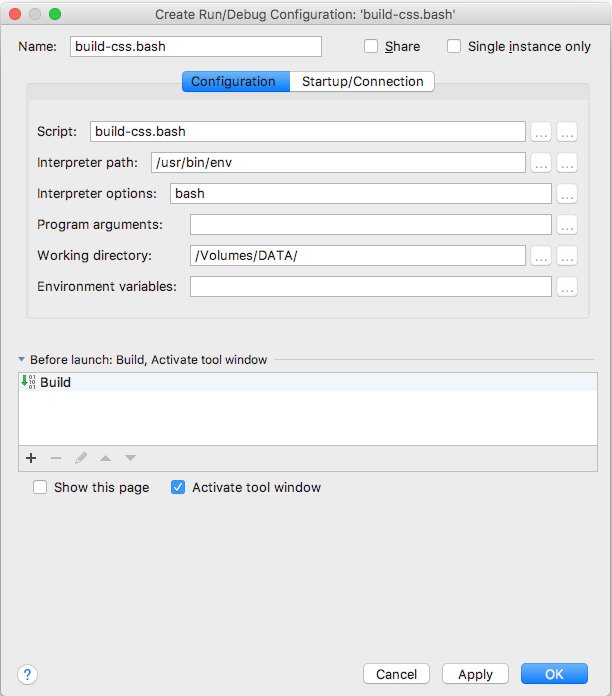Image resolution: width=612 pixels, height=696 pixels.
Task: Move the before-launch task down with the down arrow
Action: coord(130,458)
